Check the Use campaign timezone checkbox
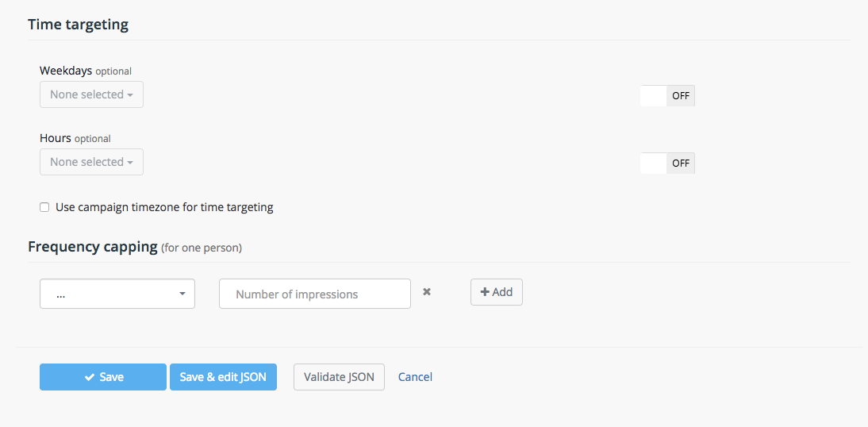 tap(44, 207)
